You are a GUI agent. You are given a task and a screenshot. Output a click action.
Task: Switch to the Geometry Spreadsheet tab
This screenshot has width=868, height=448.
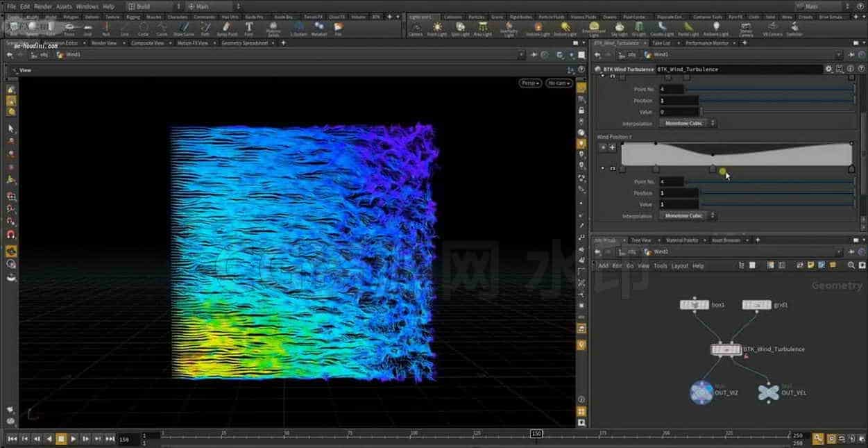[244, 43]
